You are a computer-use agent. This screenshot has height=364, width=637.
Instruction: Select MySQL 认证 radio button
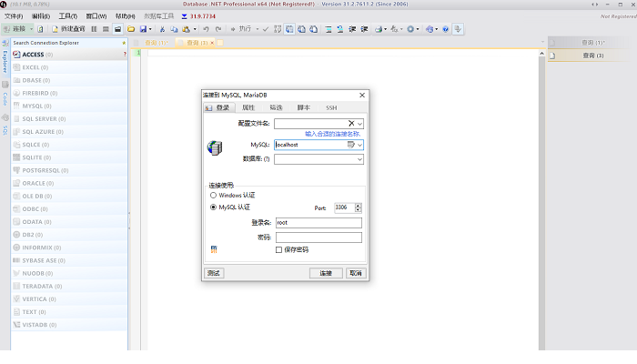[213, 207]
